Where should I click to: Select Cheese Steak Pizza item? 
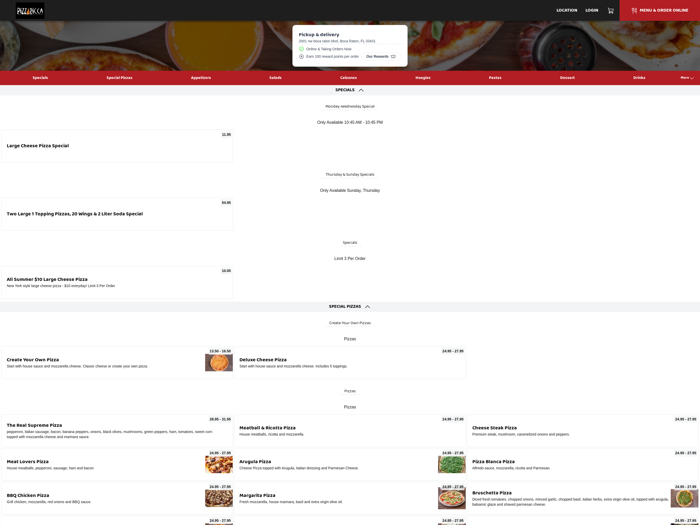(x=583, y=431)
